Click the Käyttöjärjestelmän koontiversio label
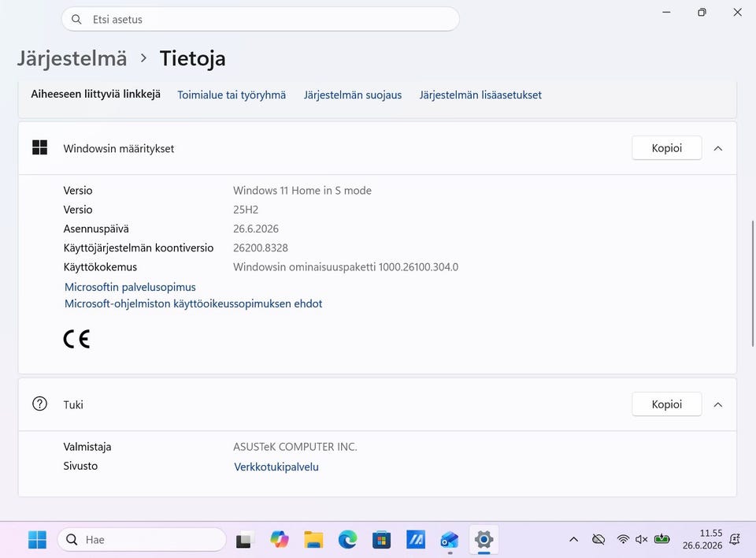The image size is (756, 558). pos(139,248)
